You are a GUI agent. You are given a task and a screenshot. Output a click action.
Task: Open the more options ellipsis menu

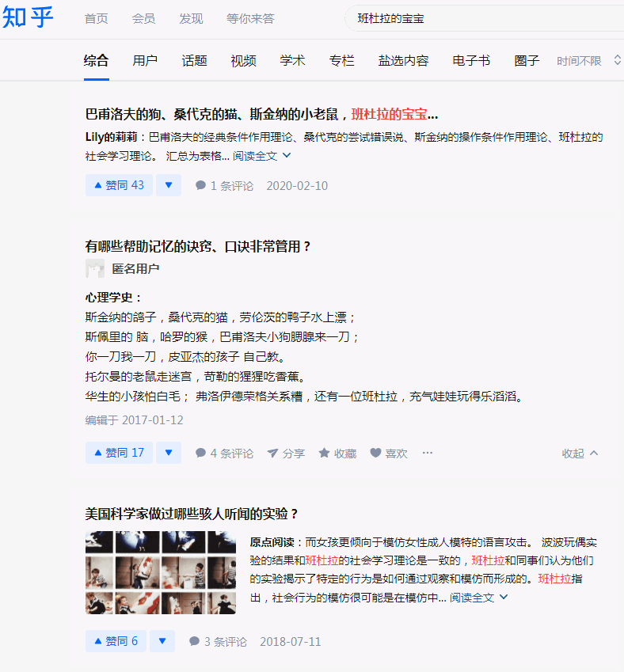point(428,453)
